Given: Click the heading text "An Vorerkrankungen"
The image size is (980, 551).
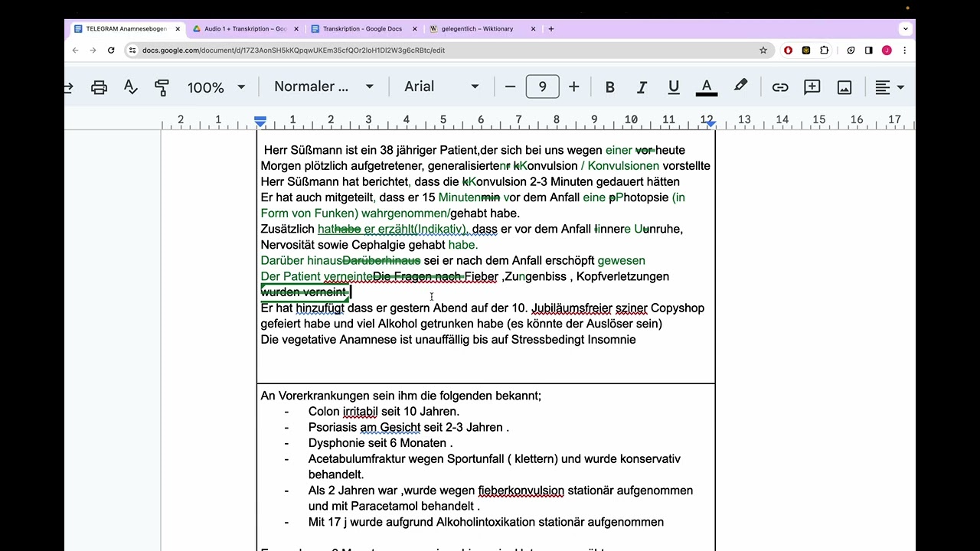Looking at the screenshot, I should tap(314, 396).
